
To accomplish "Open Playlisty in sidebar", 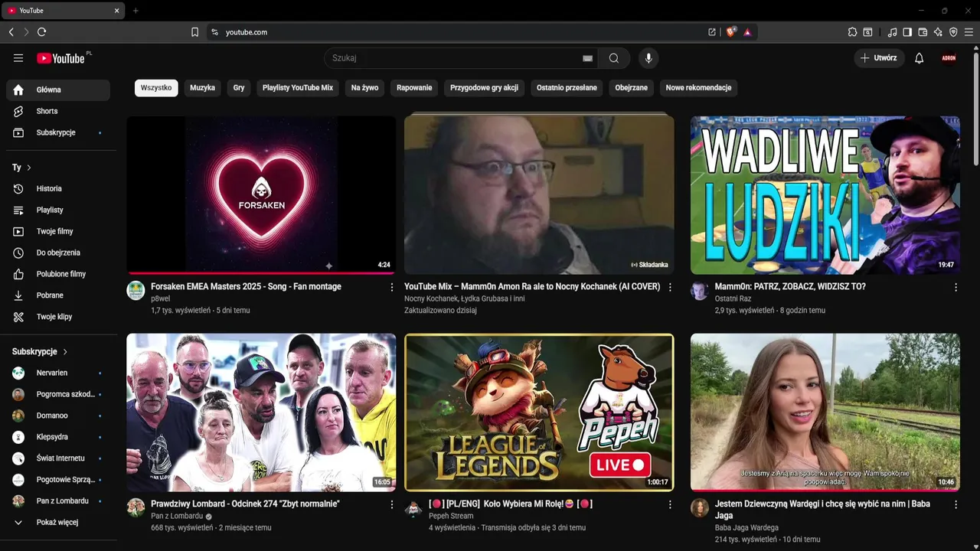I will (58, 210).
